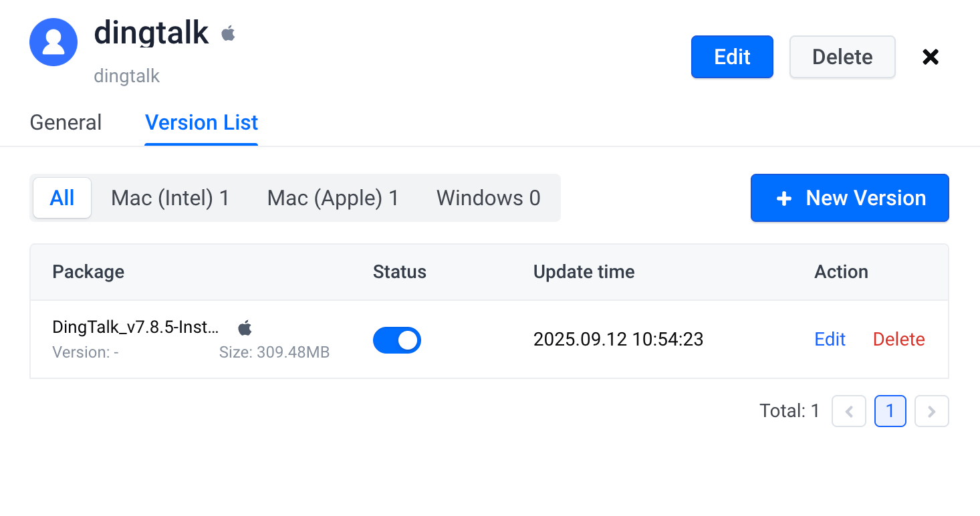Screen dimensions: 980x516
Task: Delete the DingTalk_v7.8.5 package row
Action: pos(899,340)
